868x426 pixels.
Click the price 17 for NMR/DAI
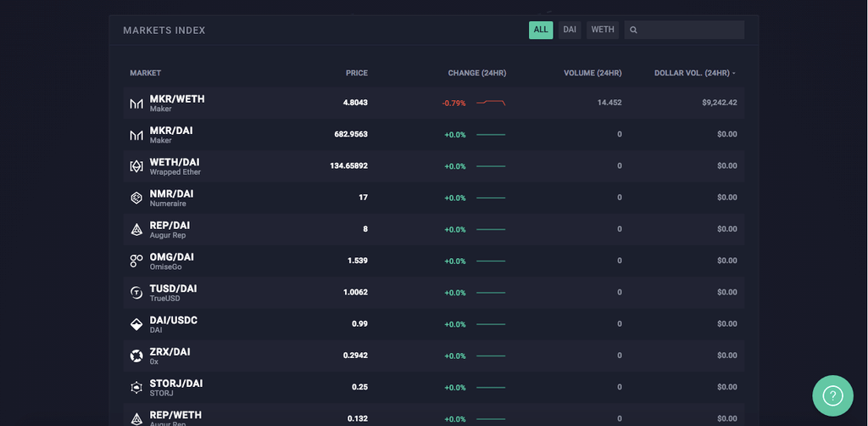pyautogui.click(x=363, y=198)
